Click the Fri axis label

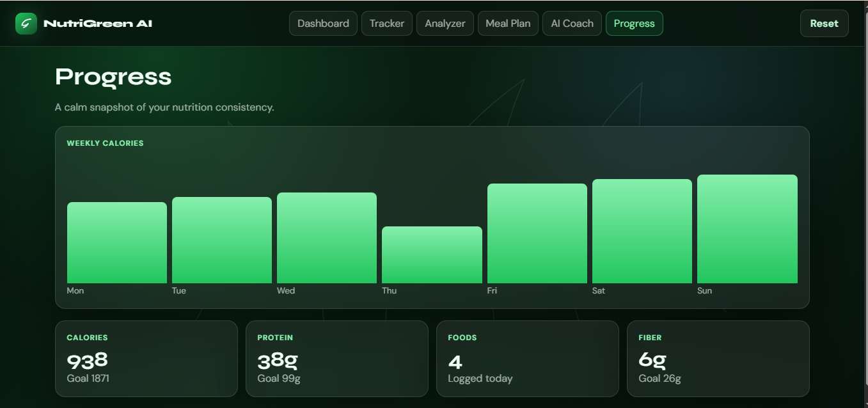pos(492,291)
